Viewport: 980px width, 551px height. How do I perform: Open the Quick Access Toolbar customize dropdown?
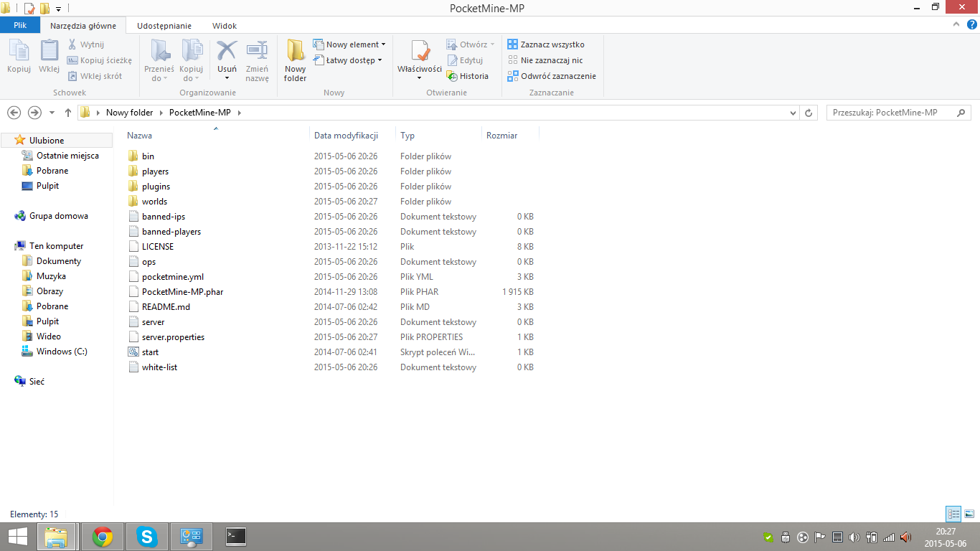pos(58,9)
